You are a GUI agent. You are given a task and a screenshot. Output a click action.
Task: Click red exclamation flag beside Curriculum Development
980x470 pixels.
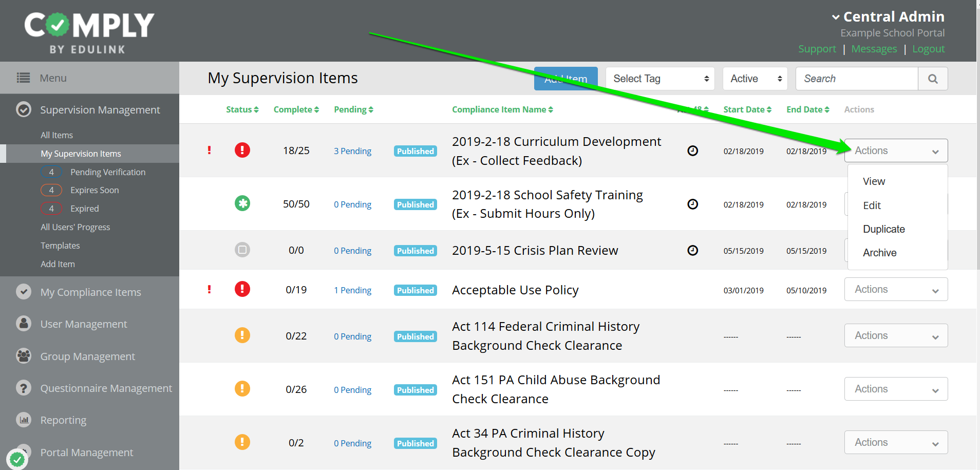click(209, 150)
